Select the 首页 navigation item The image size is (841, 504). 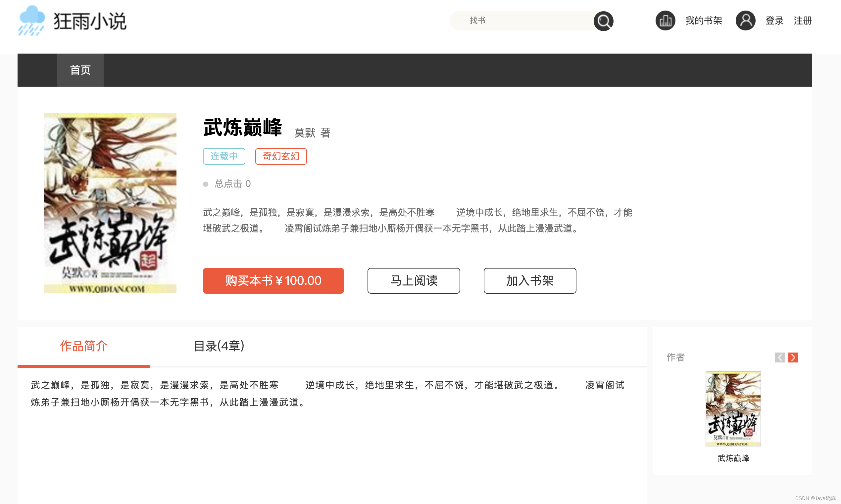point(80,70)
